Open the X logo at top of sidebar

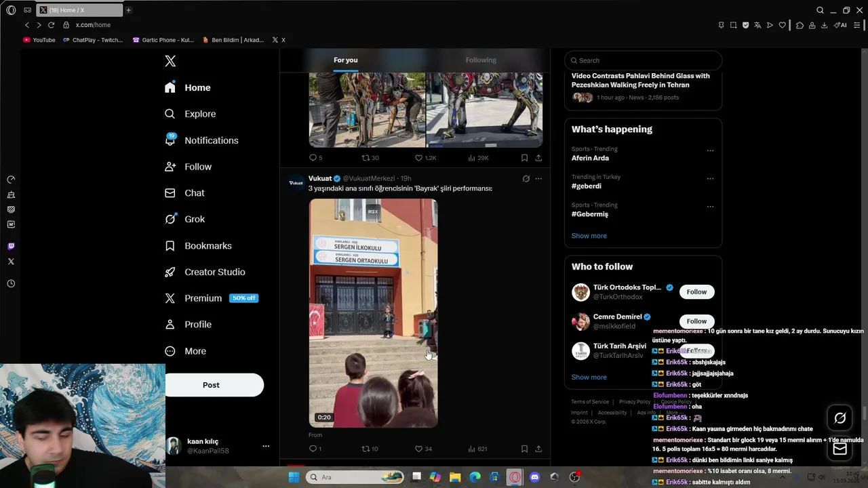pos(170,61)
